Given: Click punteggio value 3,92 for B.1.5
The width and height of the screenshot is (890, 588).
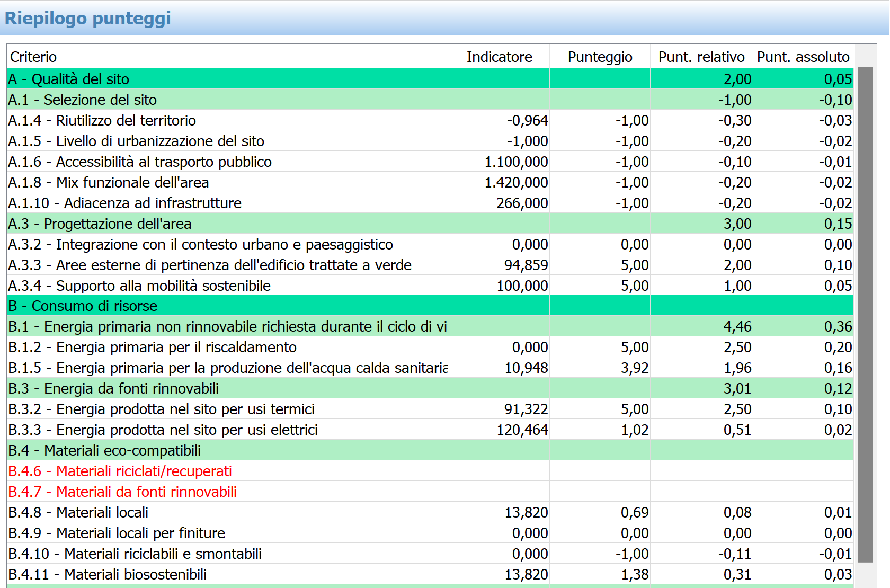Looking at the screenshot, I should coord(635,368).
